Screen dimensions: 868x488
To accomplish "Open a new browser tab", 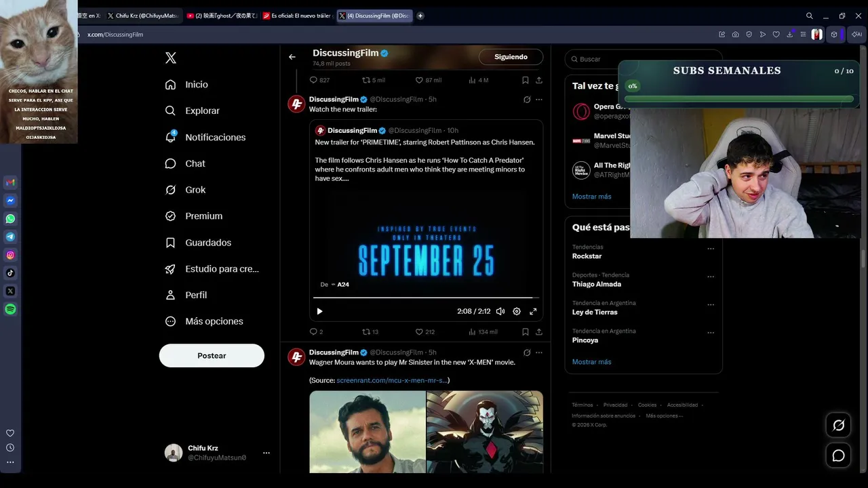I will (420, 16).
